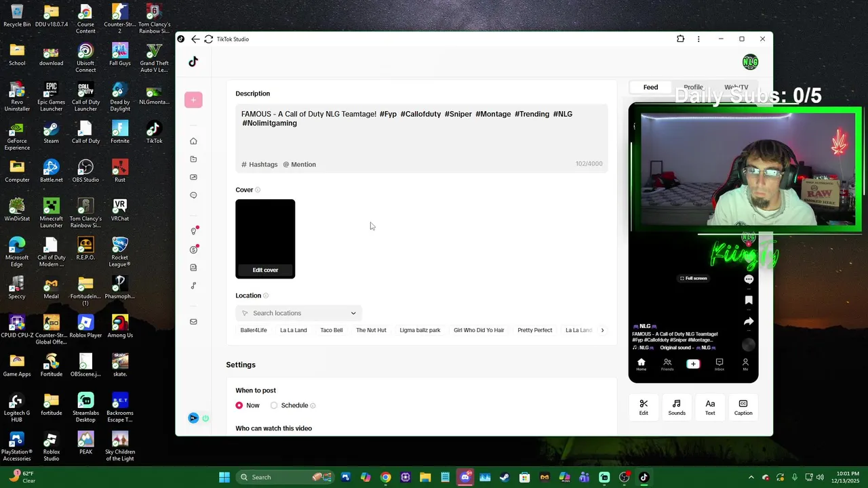
Task: Click Edit cover on the thumbnail
Action: click(x=265, y=270)
